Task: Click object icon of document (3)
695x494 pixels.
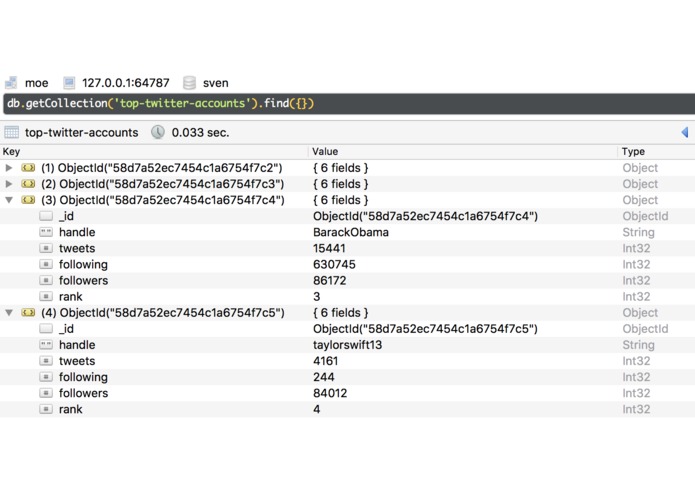Action: pos(28,200)
